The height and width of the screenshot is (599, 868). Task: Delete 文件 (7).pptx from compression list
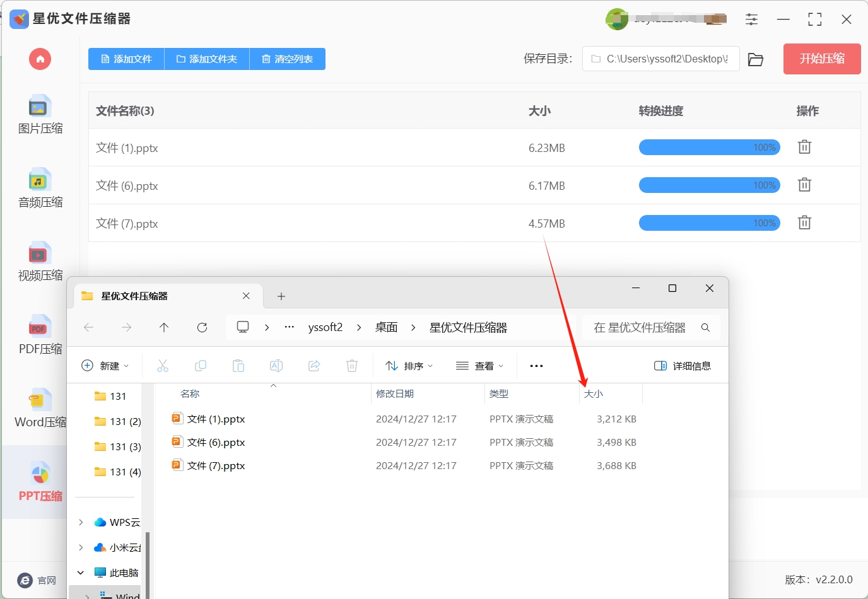tap(804, 223)
